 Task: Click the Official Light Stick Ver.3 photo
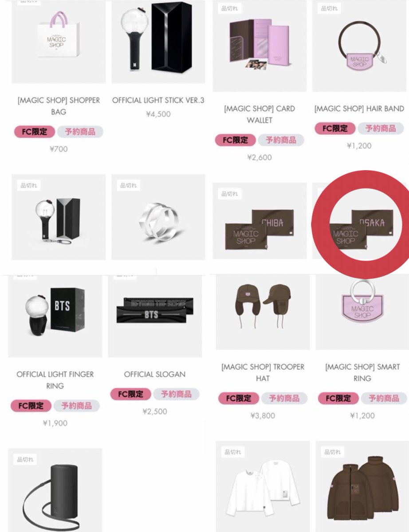click(x=158, y=42)
